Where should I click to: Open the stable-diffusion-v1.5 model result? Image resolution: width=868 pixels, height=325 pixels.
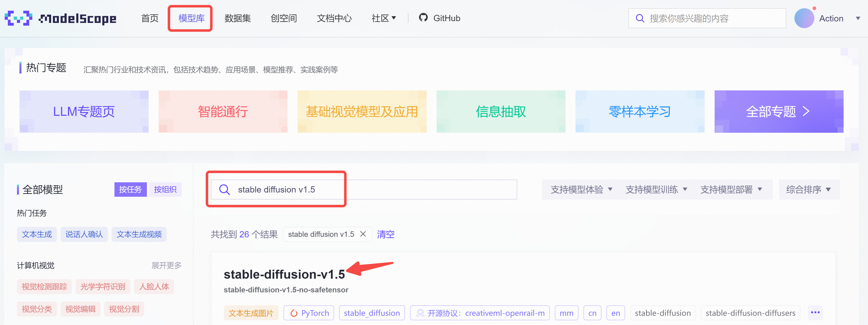point(284,274)
